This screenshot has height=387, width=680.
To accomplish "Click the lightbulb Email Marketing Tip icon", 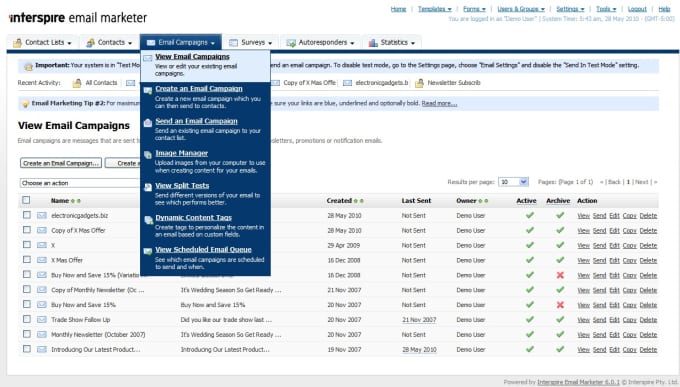I will (26, 104).
